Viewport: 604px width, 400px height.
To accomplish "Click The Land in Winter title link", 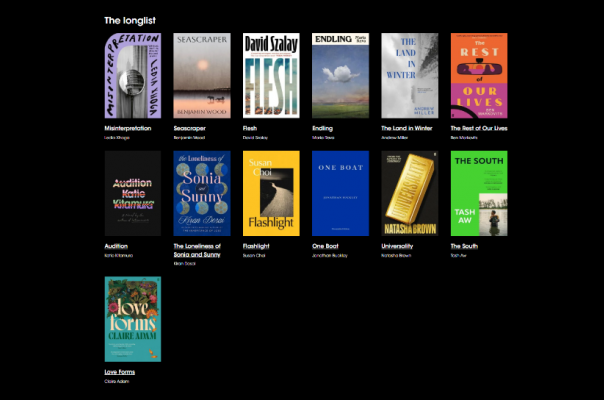I will (407, 128).
